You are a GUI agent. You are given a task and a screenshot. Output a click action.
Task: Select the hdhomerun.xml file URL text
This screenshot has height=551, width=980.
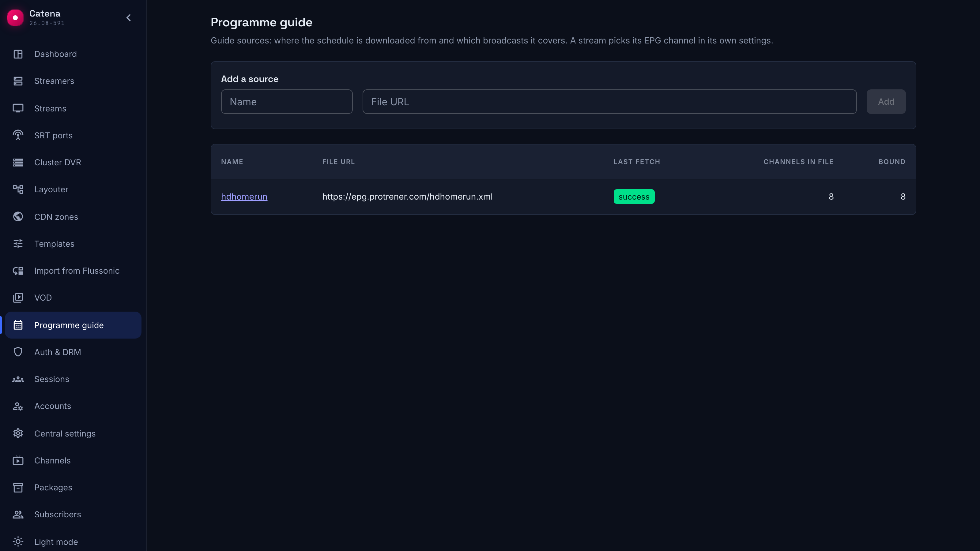[407, 197]
